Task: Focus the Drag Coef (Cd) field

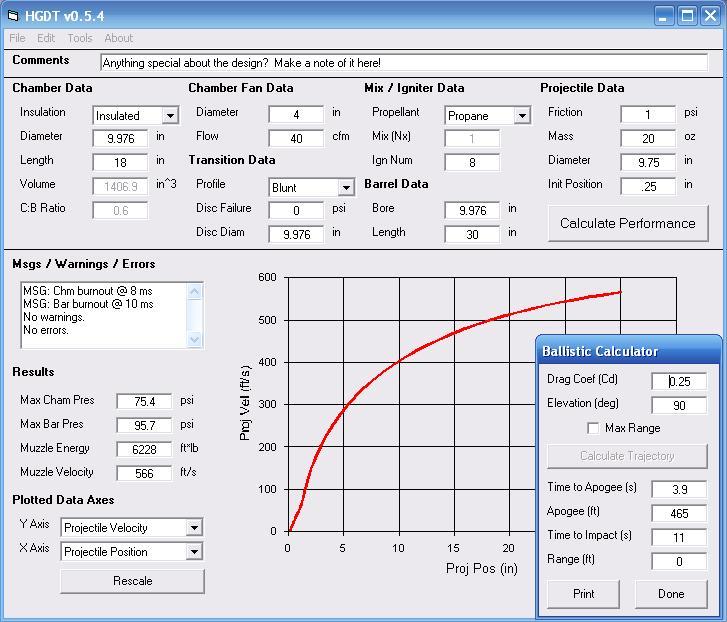Action: pyautogui.click(x=679, y=381)
